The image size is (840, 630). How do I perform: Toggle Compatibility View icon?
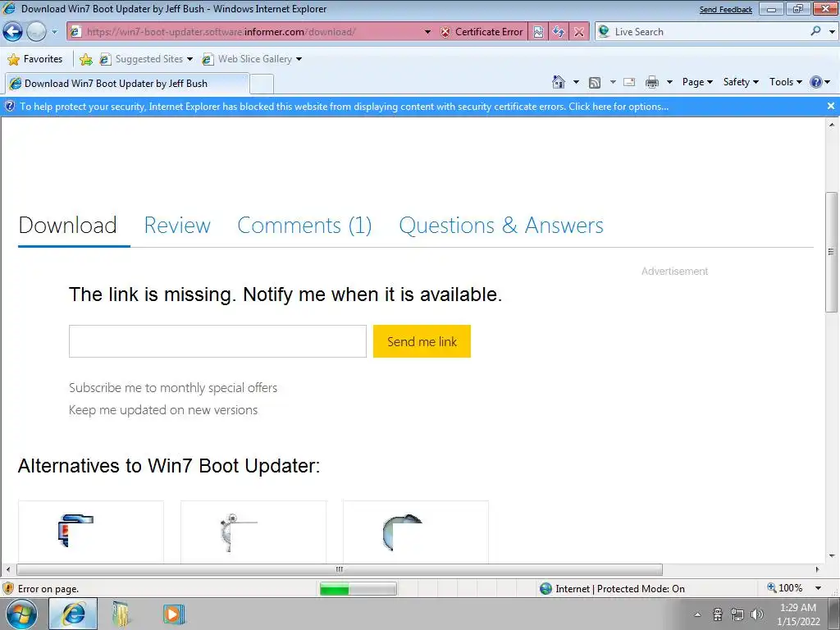[x=538, y=32]
